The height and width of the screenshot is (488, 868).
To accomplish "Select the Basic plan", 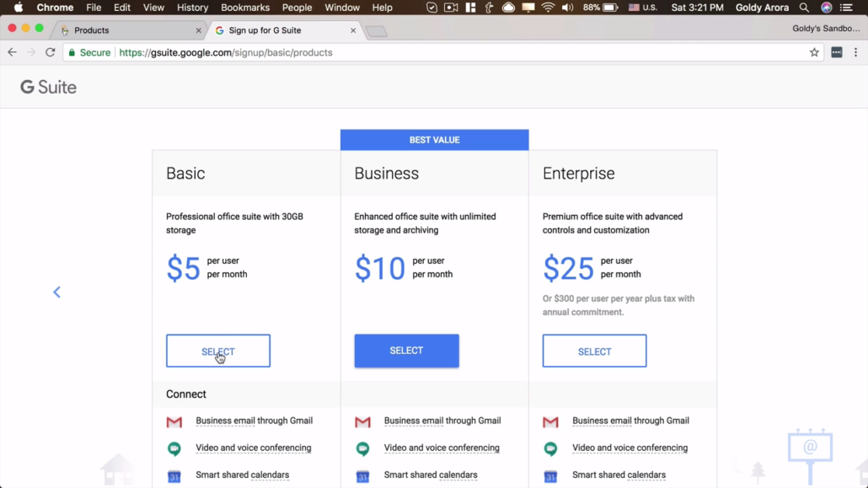I will click(x=218, y=351).
